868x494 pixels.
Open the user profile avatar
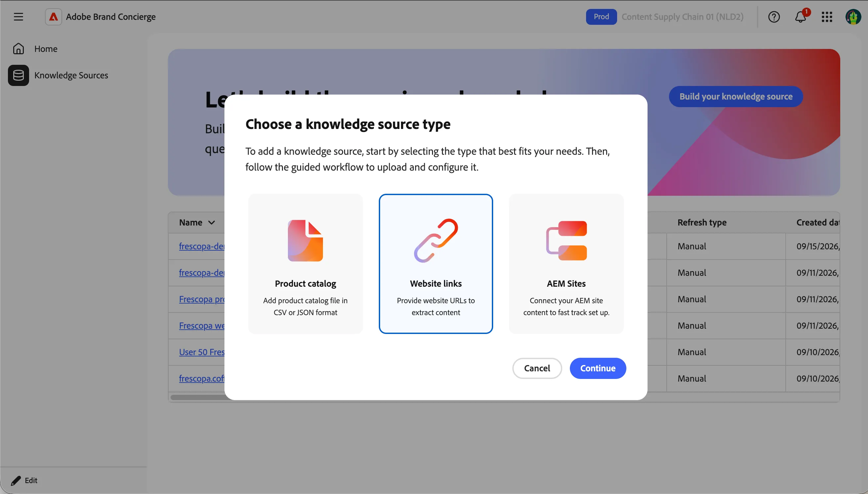tap(853, 17)
